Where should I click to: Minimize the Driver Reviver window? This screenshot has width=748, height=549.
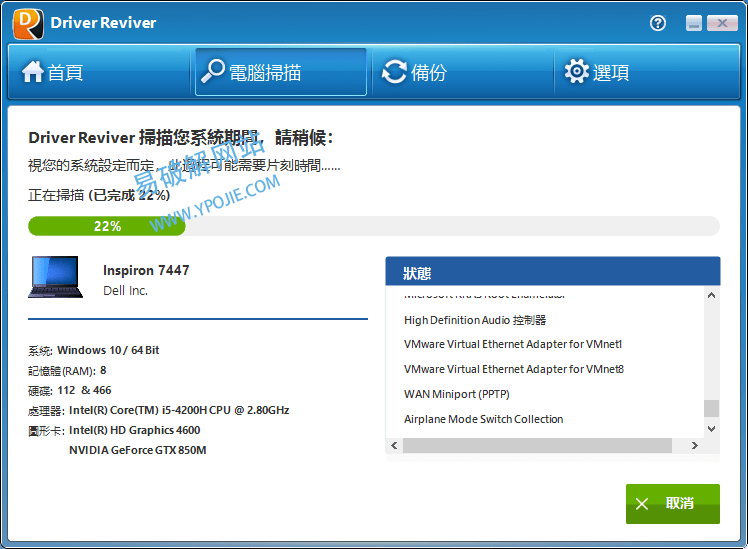click(x=694, y=23)
